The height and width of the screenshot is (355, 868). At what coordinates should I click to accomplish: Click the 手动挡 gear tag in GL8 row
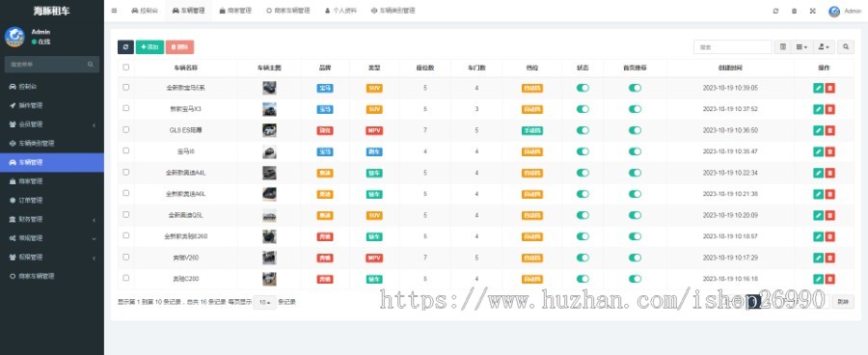(532, 130)
